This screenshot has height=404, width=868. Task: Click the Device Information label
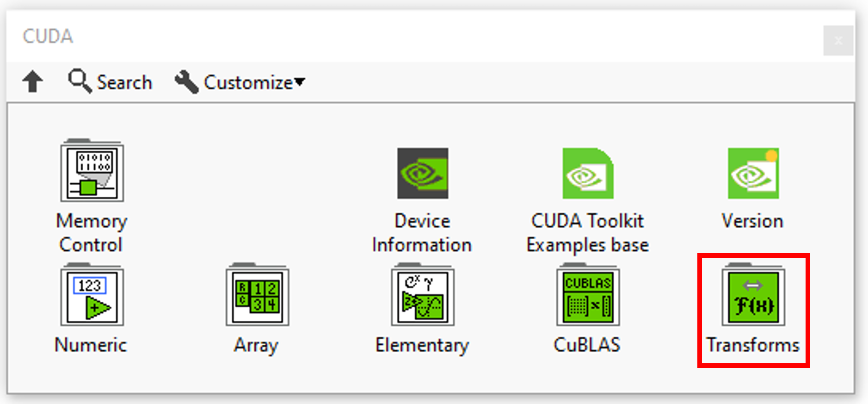tap(422, 232)
